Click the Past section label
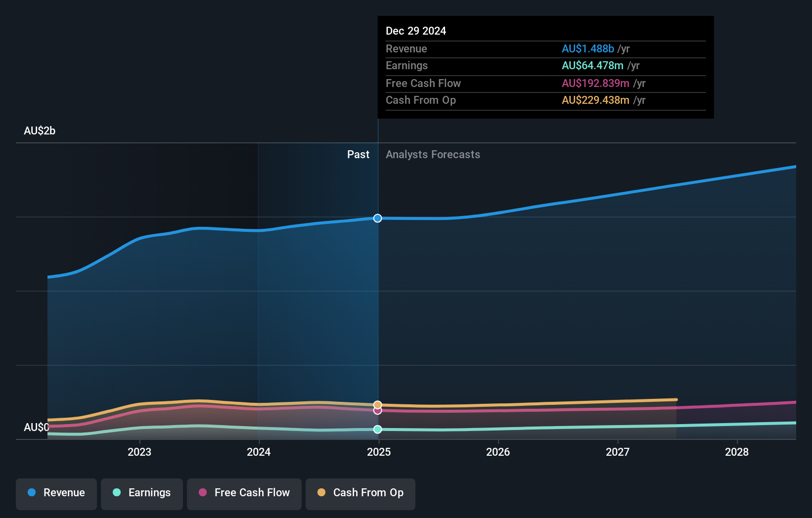Screen dimensions: 812x518 pos(358,155)
